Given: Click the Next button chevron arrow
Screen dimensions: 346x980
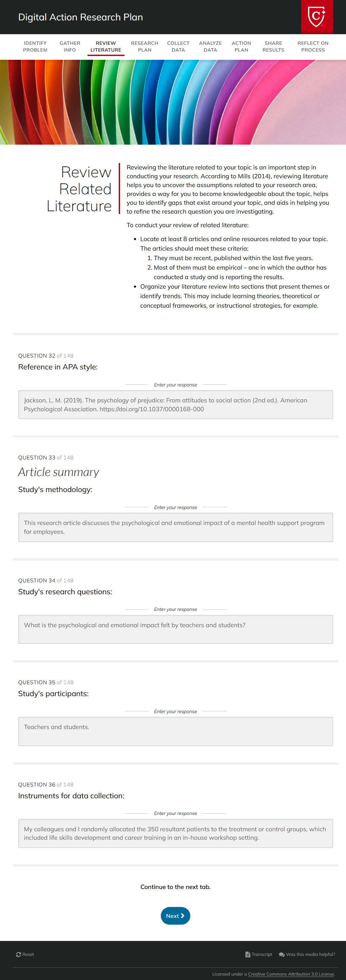Looking at the screenshot, I should 182,916.
